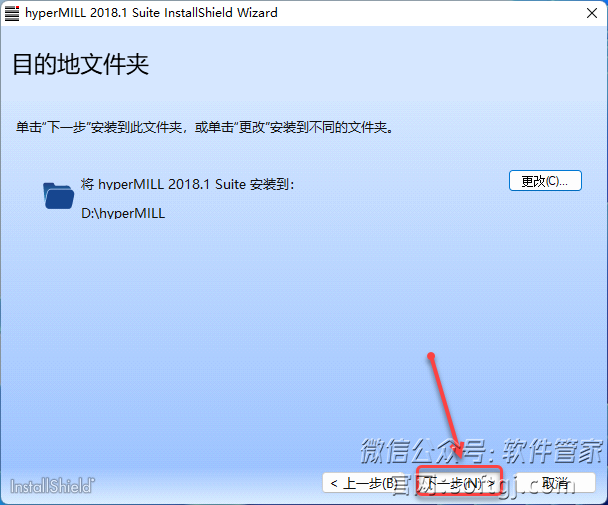Click the instruction text starting with 单击“下一步”

point(204,127)
